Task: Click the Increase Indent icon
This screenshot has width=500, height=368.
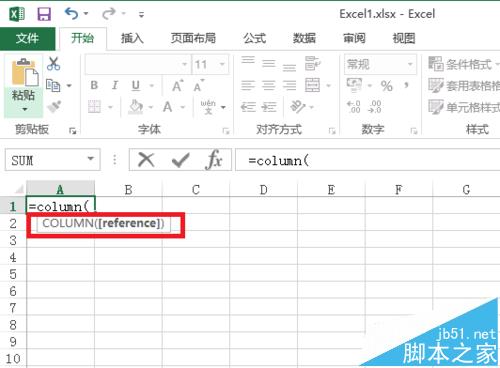Action: tap(269, 107)
